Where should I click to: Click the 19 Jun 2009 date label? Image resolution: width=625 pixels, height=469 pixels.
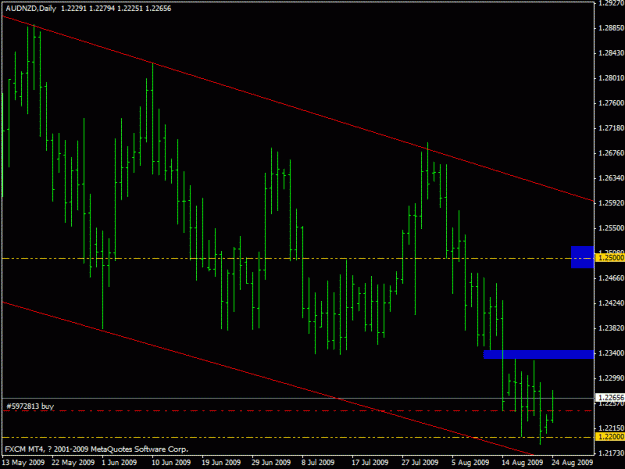(221, 463)
